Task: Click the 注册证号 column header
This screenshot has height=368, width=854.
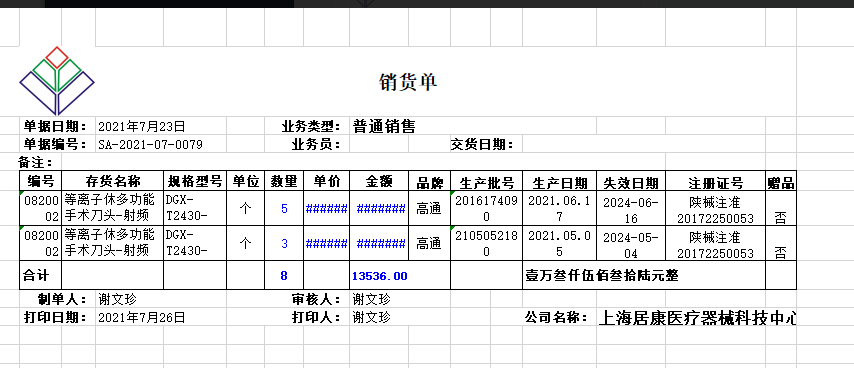Action: pyautogui.click(x=715, y=181)
